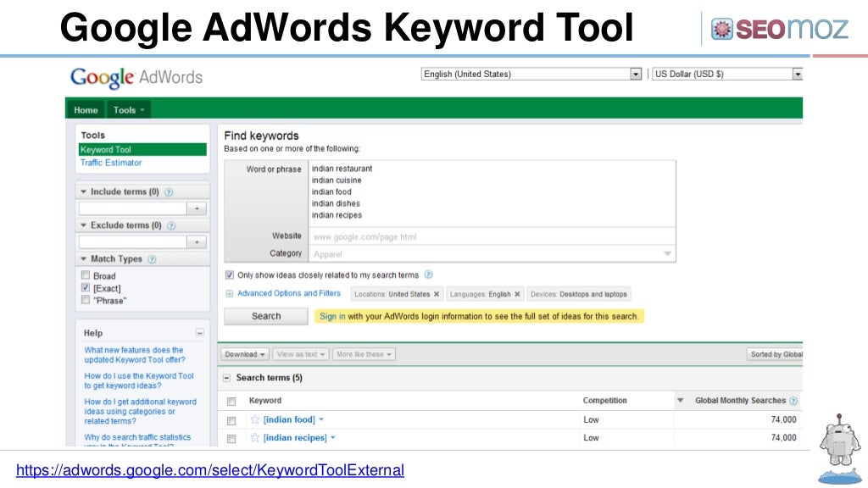Click the Exclude terms input field
868x488 pixels.
(133, 242)
